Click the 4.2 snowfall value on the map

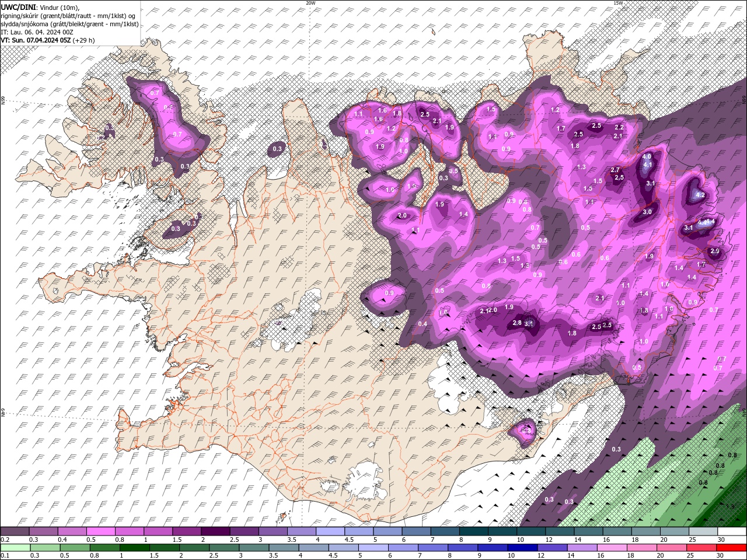pos(700,195)
